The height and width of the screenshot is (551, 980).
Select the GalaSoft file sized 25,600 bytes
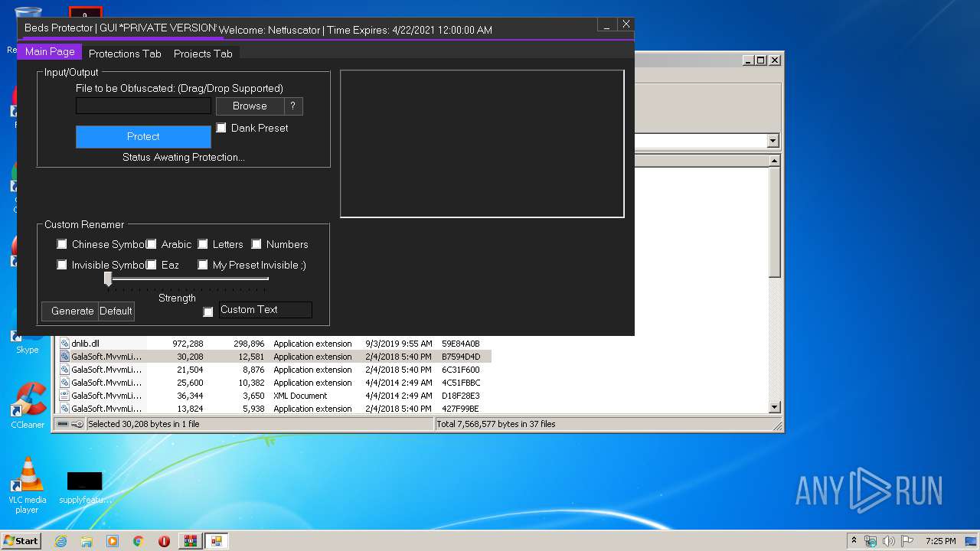click(275, 383)
